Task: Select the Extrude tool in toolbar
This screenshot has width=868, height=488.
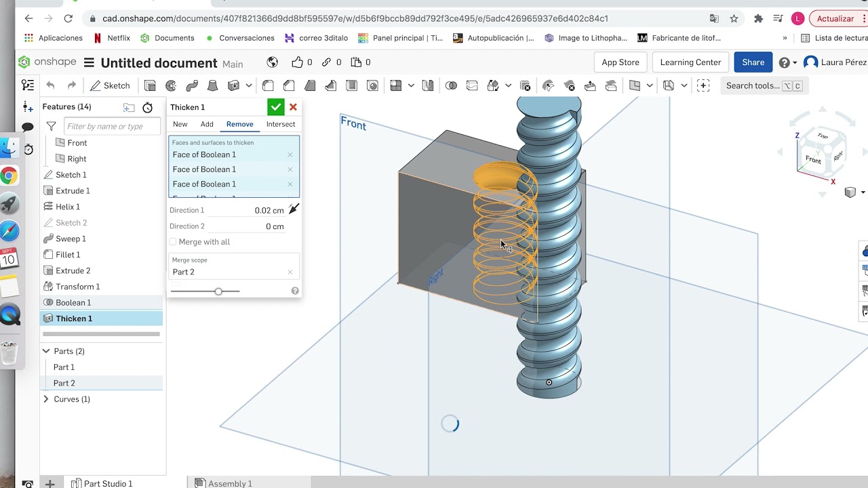Action: point(150,85)
